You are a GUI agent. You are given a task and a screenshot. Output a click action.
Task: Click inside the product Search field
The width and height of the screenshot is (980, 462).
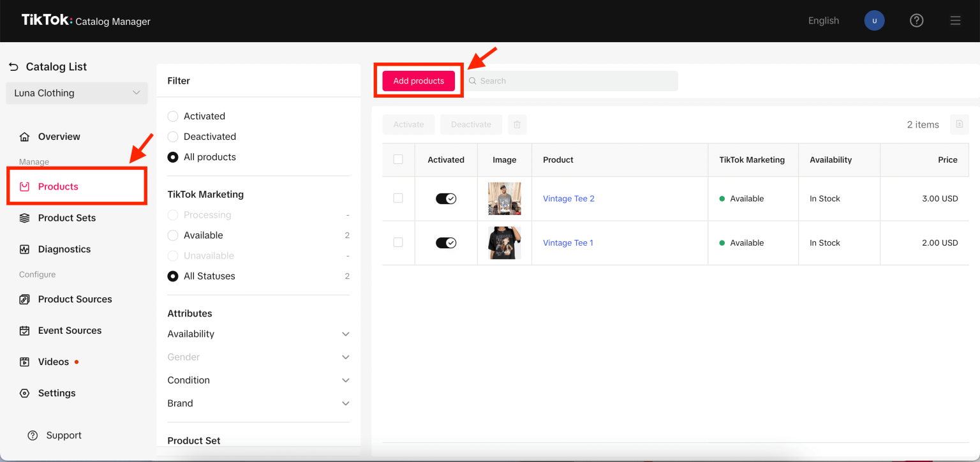[x=571, y=80]
